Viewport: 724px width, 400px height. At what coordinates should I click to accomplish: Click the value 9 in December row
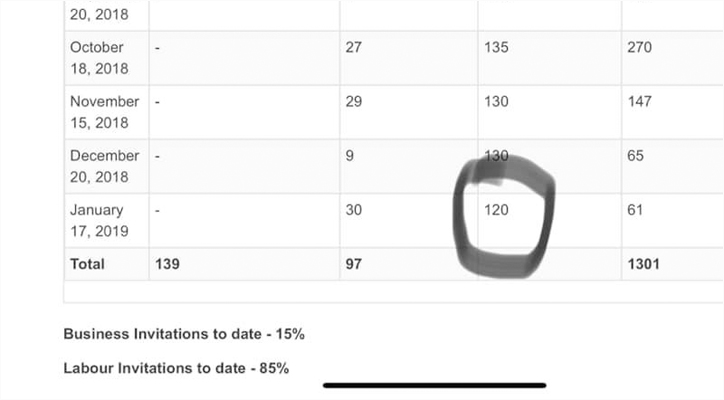(350, 156)
